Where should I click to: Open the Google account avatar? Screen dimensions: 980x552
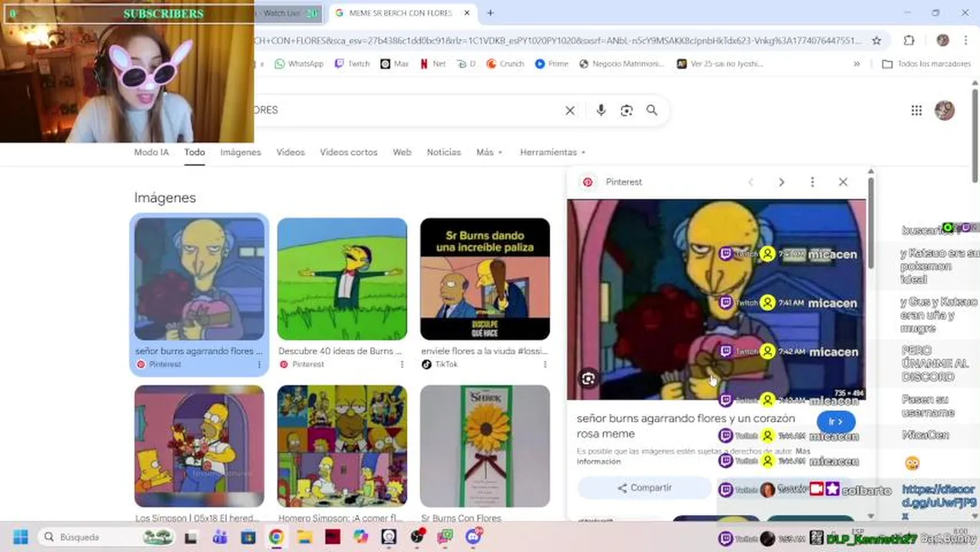[x=945, y=110]
